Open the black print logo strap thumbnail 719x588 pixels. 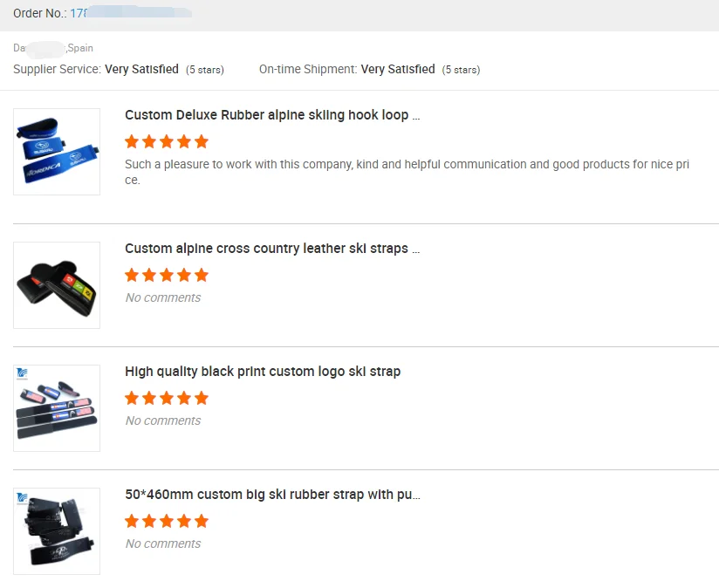57,408
